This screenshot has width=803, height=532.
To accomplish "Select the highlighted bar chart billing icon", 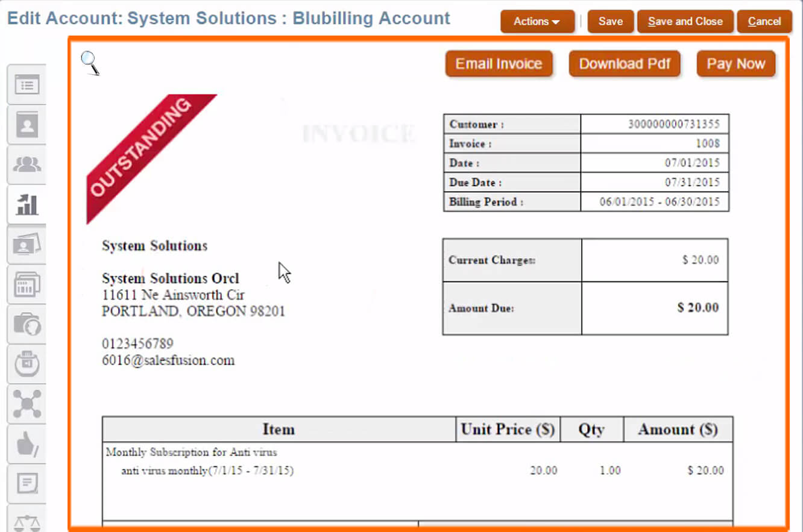I will 27,204.
